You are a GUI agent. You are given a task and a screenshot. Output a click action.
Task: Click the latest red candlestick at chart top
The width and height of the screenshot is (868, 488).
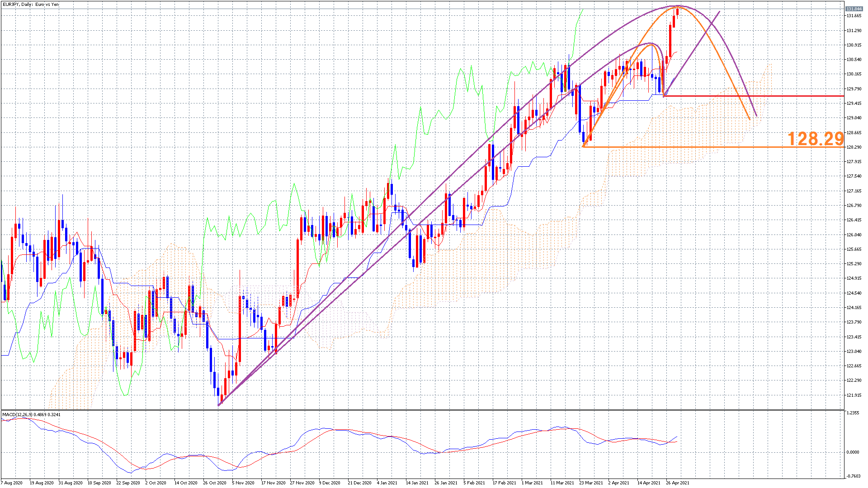(677, 11)
